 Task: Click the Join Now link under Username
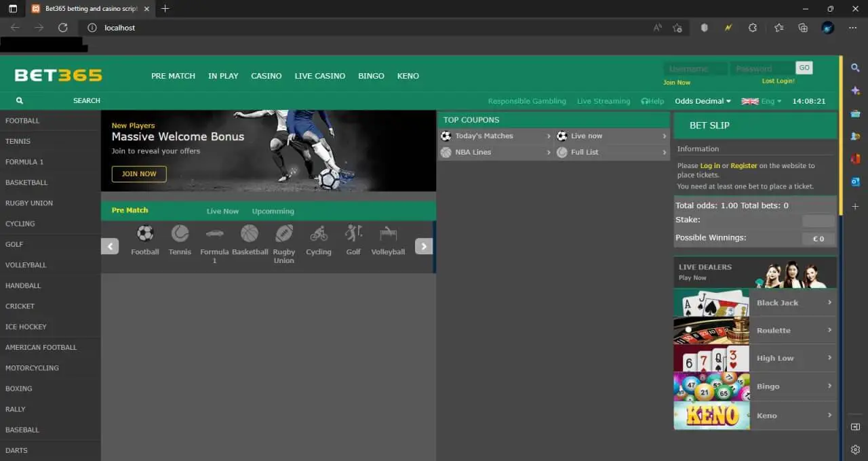click(x=677, y=83)
